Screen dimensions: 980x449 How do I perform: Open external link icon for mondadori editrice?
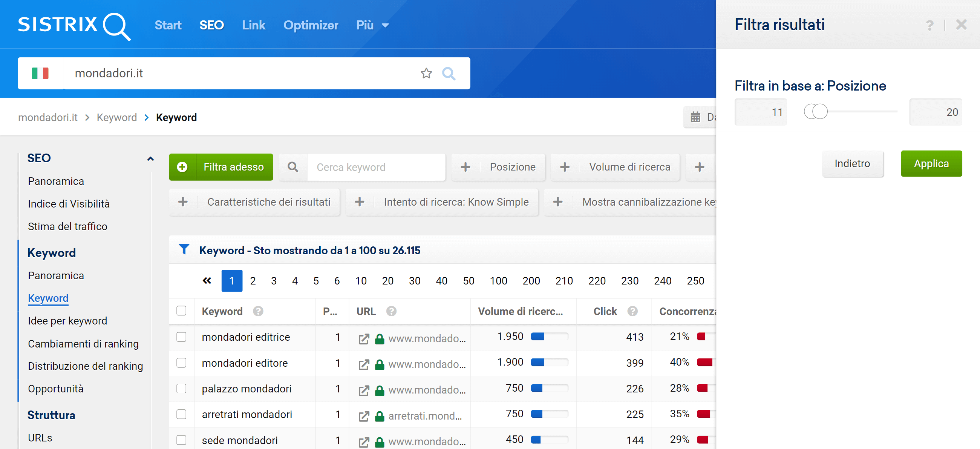[364, 338]
